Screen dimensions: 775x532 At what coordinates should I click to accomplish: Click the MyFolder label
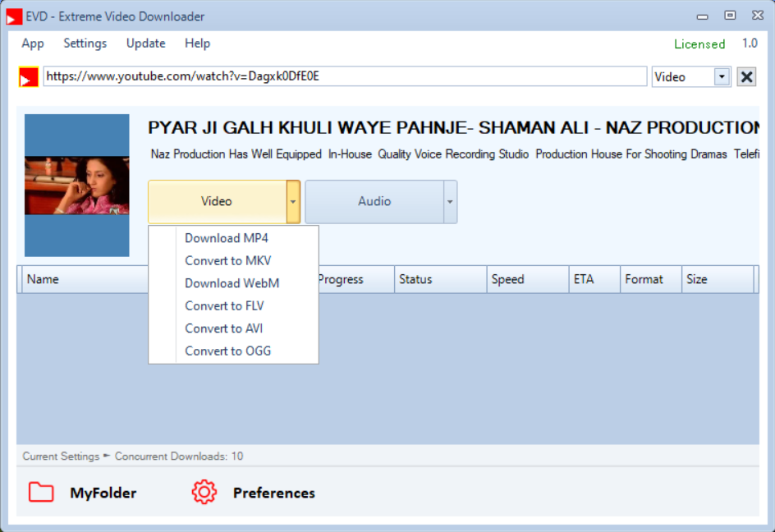coord(103,493)
